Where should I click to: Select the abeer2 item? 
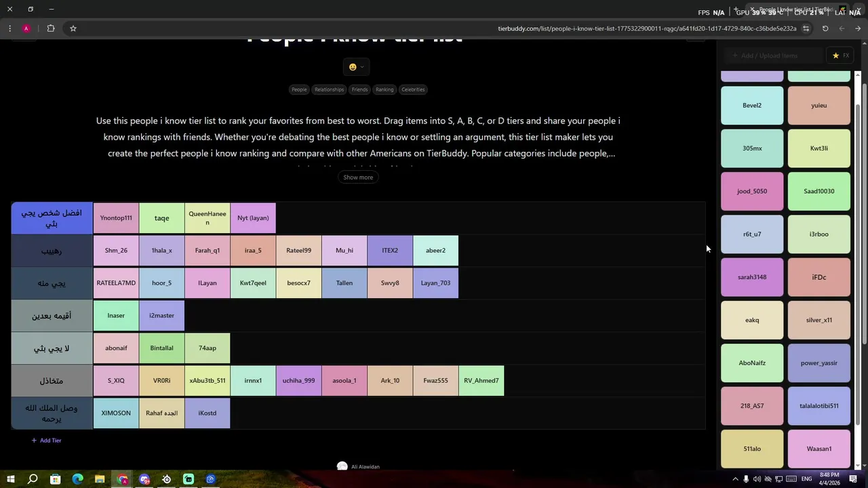click(x=435, y=251)
